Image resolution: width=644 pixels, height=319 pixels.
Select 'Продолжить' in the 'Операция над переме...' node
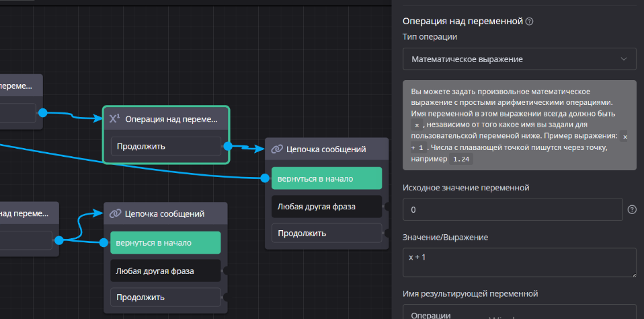pyautogui.click(x=165, y=146)
